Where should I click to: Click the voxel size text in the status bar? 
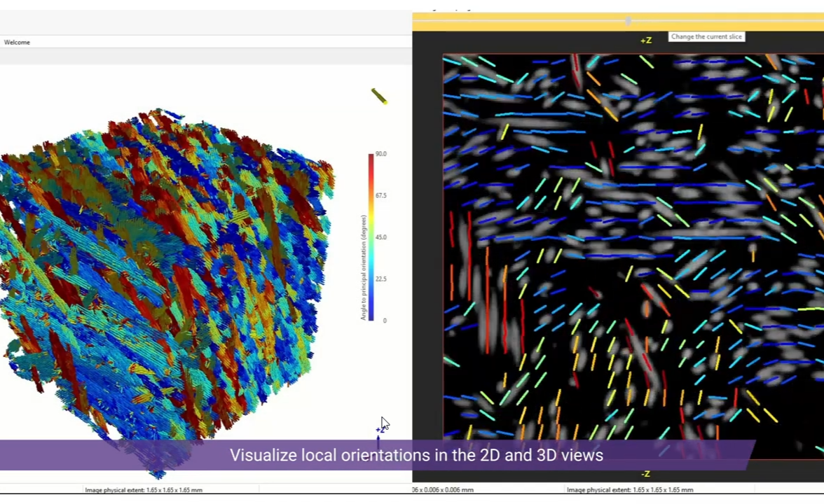tap(443, 490)
